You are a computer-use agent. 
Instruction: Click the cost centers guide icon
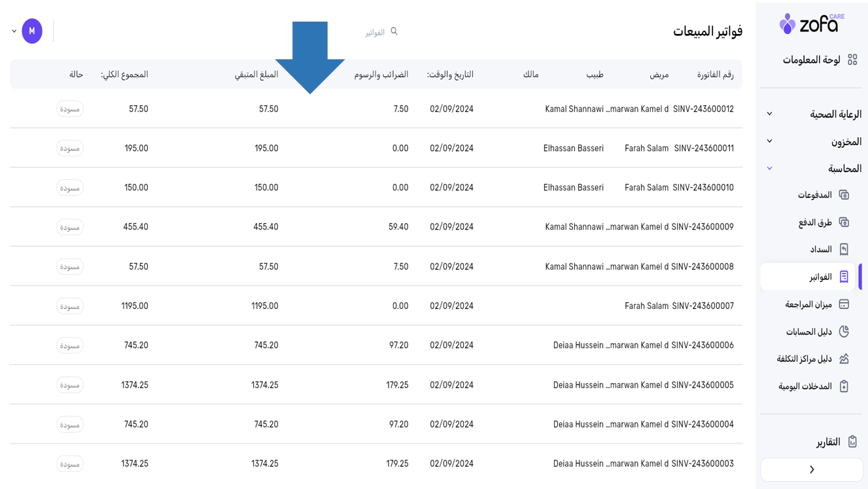(x=844, y=359)
